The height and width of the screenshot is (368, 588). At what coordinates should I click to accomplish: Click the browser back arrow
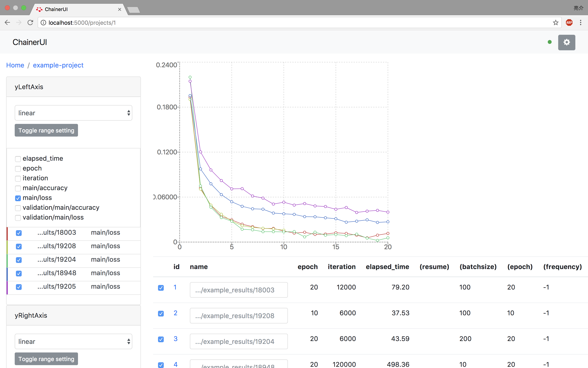(x=7, y=23)
